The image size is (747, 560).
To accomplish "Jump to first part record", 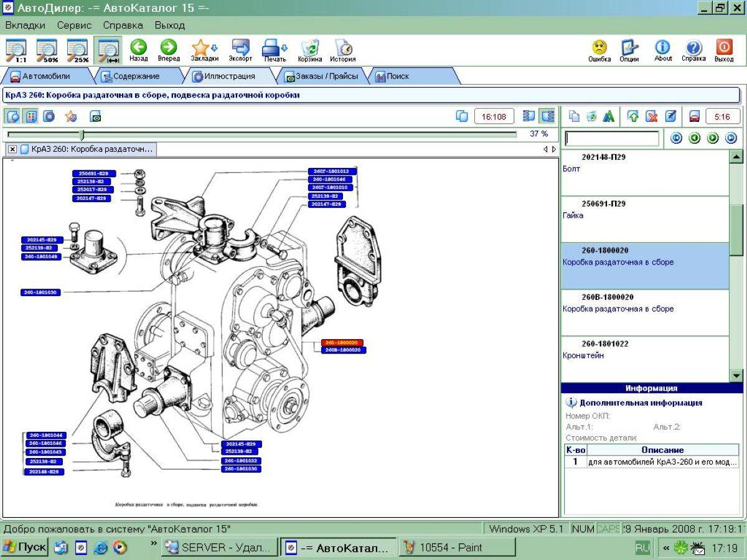I will 677,138.
